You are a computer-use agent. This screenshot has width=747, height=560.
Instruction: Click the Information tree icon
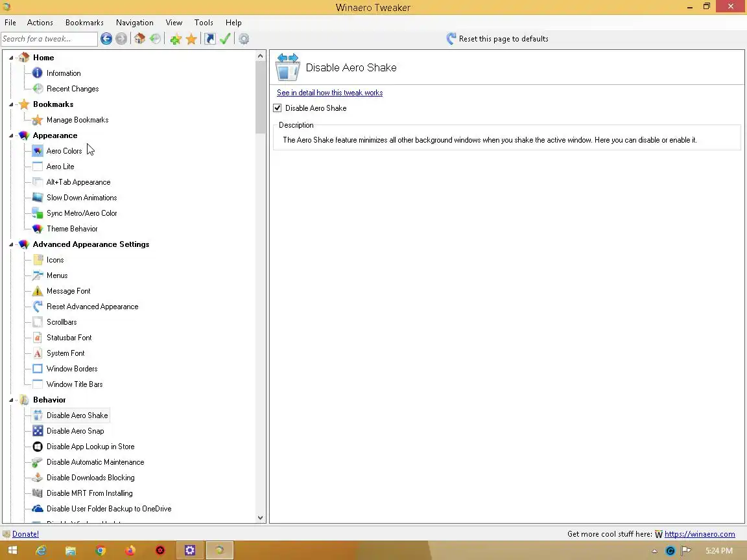37,73
